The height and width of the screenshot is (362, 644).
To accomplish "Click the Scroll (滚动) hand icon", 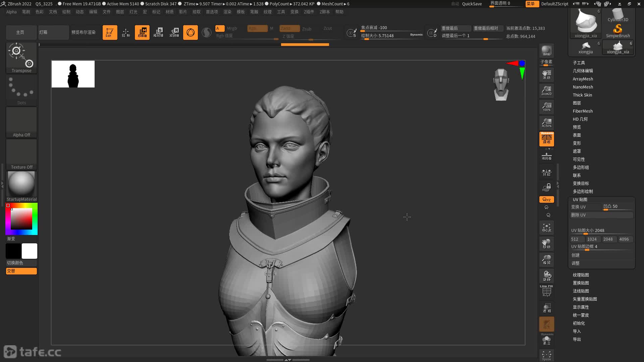I will tap(546, 74).
